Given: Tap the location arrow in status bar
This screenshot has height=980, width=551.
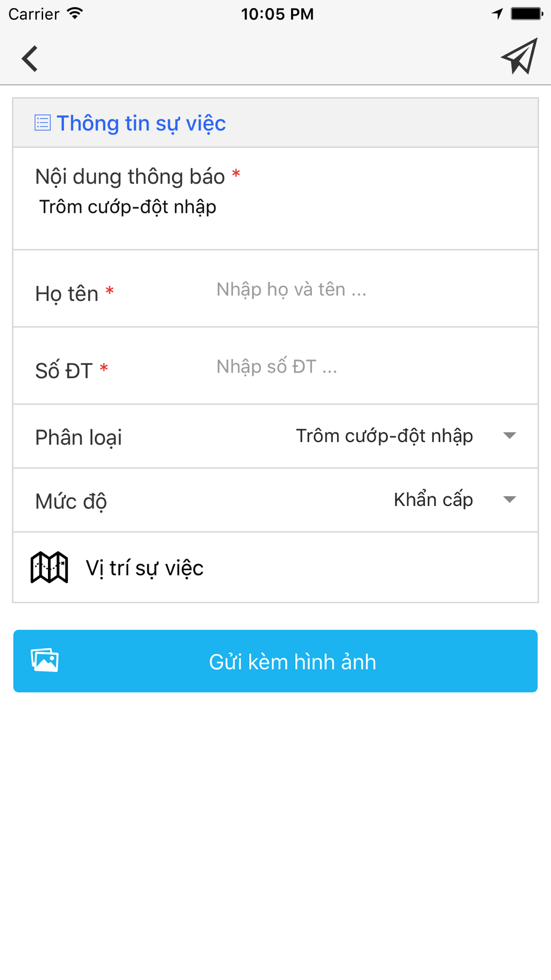Looking at the screenshot, I should (498, 14).
